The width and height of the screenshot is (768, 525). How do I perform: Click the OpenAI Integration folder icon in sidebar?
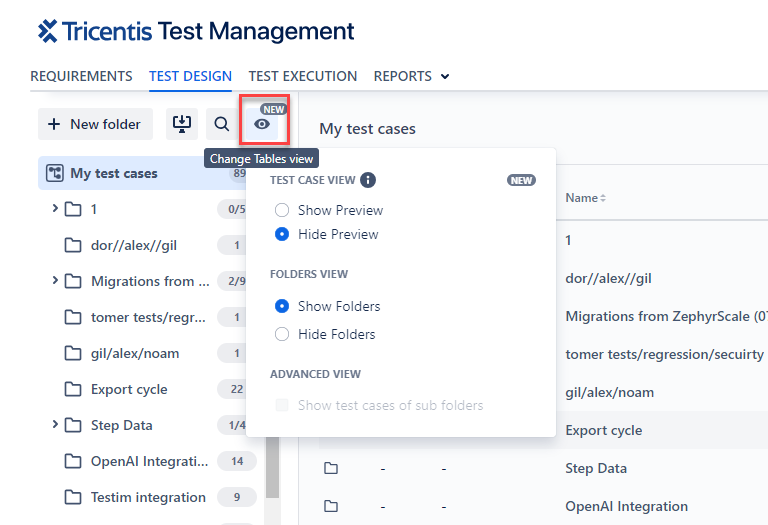pyautogui.click(x=73, y=461)
